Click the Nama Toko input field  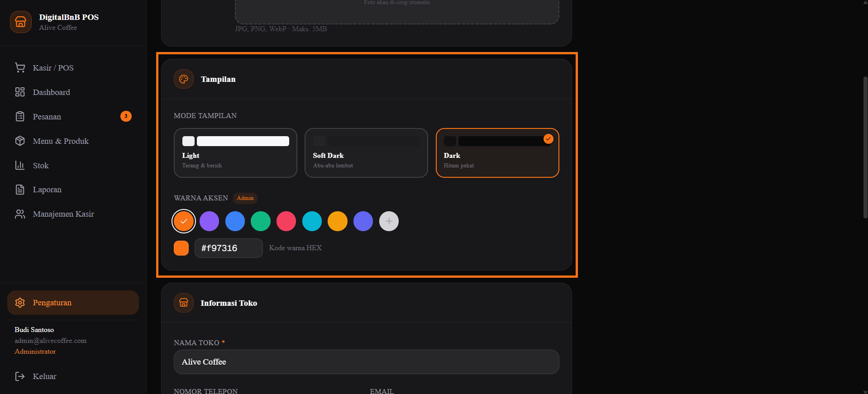[x=367, y=362]
